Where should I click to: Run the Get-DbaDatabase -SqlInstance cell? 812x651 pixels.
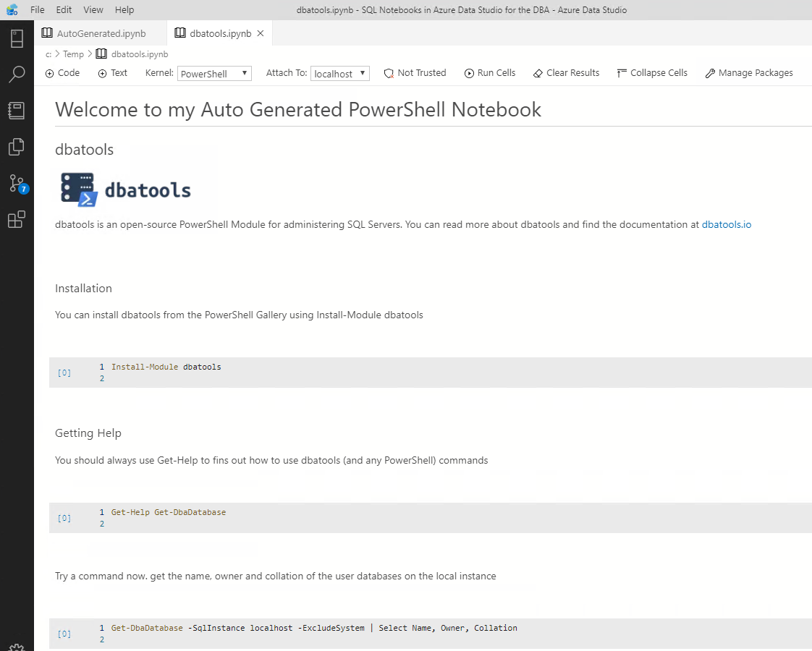[64, 634]
